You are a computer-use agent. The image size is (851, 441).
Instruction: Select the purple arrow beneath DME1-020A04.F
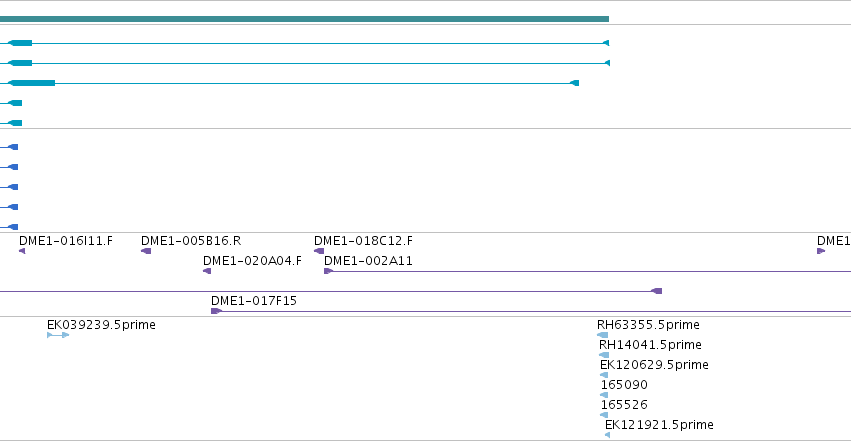(207, 271)
